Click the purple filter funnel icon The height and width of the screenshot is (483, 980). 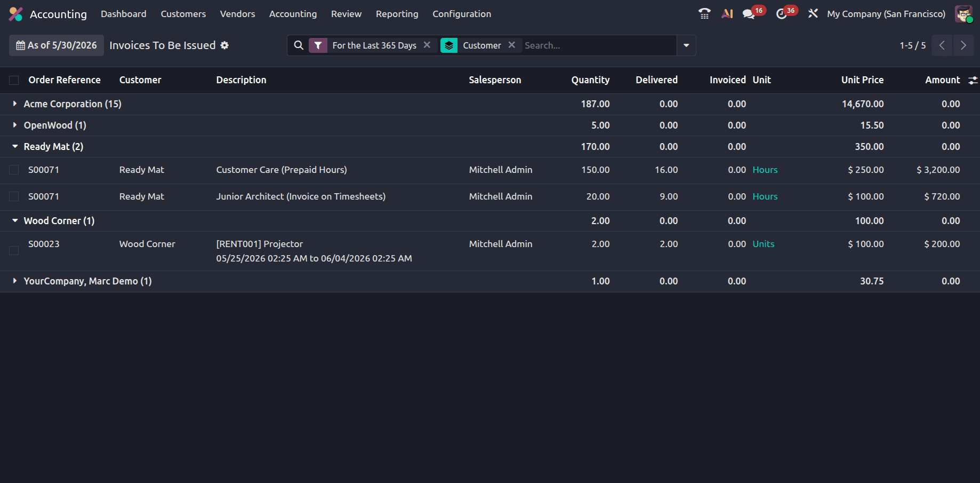tap(318, 45)
